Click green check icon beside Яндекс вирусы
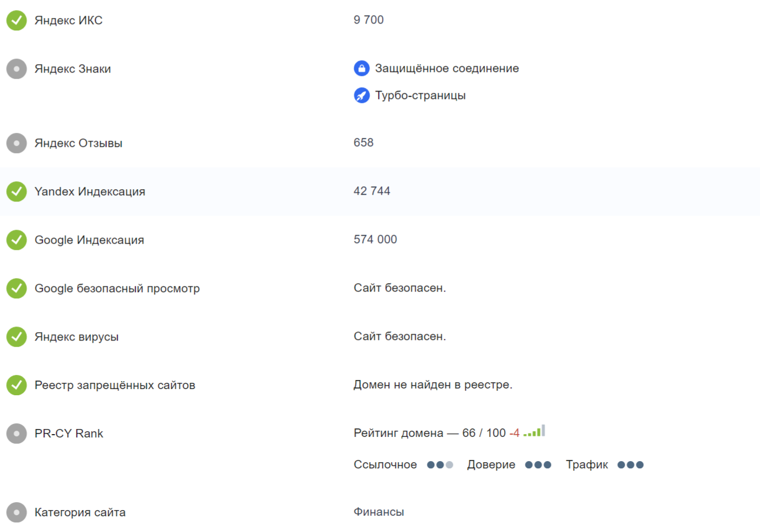This screenshot has width=760, height=532. point(16,337)
